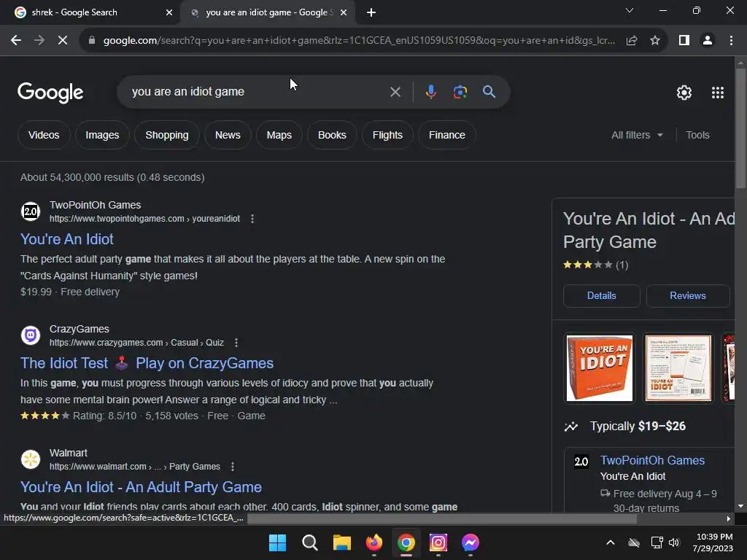This screenshot has width=747, height=560.
Task: Click the Reviews button in product panel
Action: (x=687, y=296)
